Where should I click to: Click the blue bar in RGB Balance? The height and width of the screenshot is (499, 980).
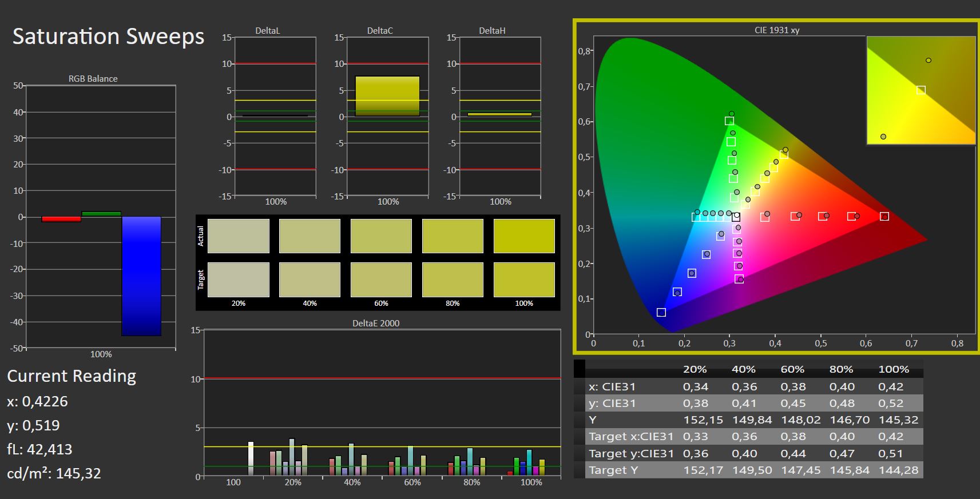pyautogui.click(x=141, y=276)
